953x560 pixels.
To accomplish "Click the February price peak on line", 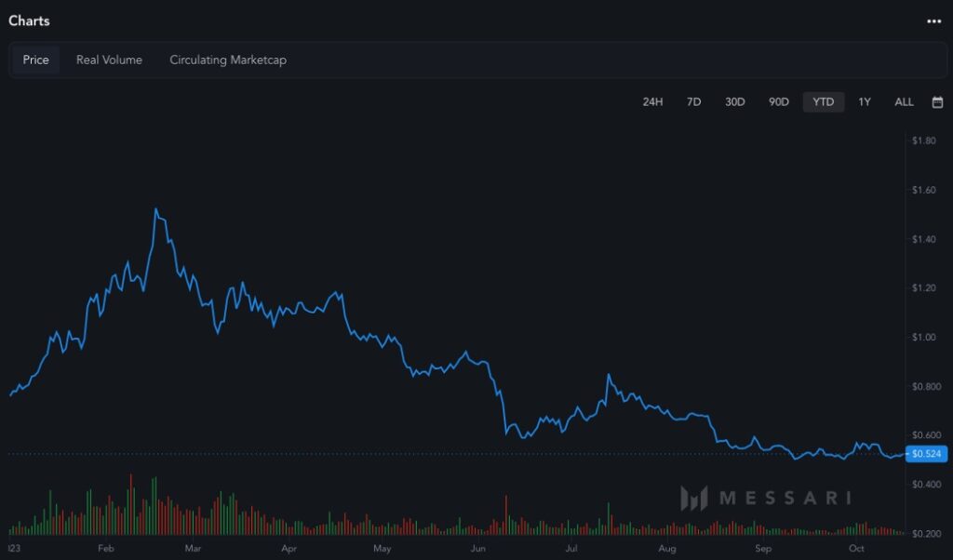I will click(x=155, y=209).
